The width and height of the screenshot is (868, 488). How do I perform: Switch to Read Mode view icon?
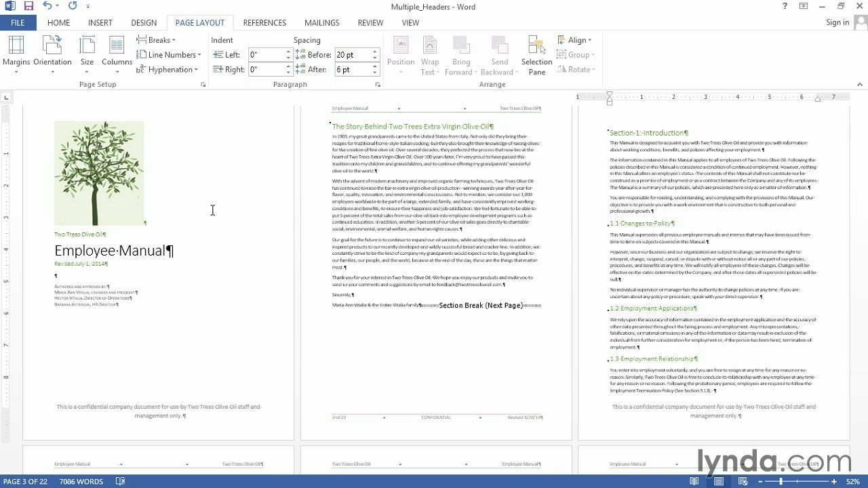[x=694, y=481]
